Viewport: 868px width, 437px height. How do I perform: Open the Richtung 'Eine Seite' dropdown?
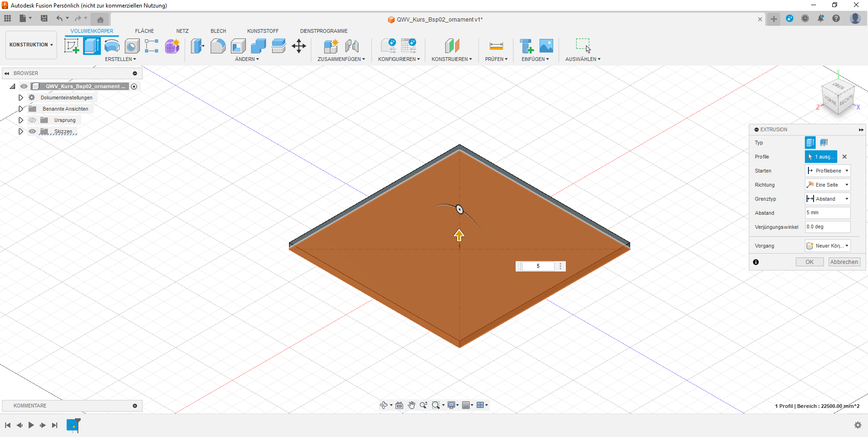pyautogui.click(x=828, y=185)
